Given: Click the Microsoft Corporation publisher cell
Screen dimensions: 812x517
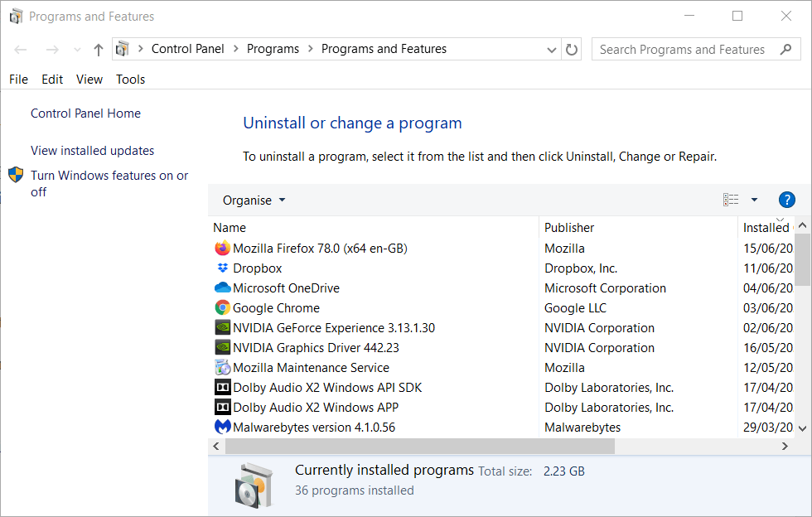Looking at the screenshot, I should click(605, 288).
